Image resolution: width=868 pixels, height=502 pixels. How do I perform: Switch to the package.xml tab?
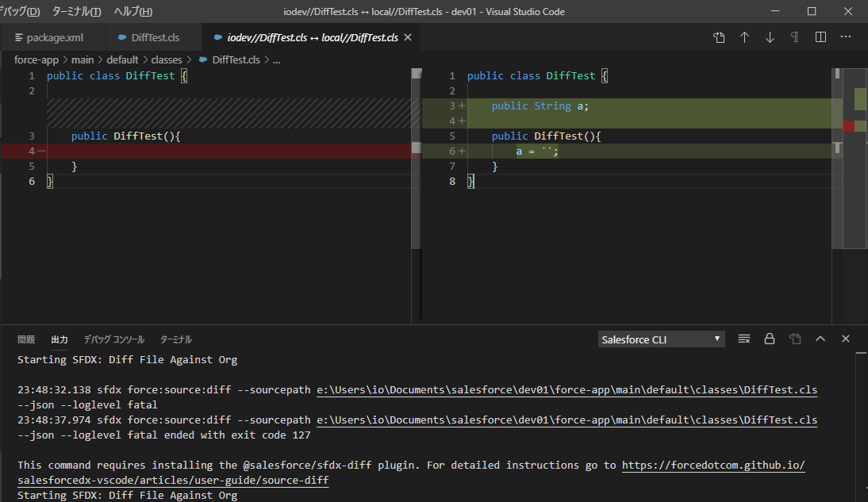click(x=55, y=37)
